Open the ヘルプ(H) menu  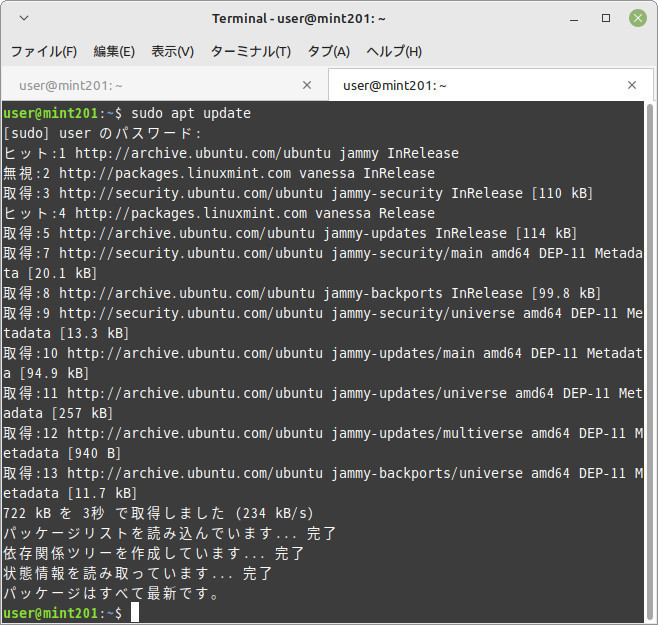(394, 52)
